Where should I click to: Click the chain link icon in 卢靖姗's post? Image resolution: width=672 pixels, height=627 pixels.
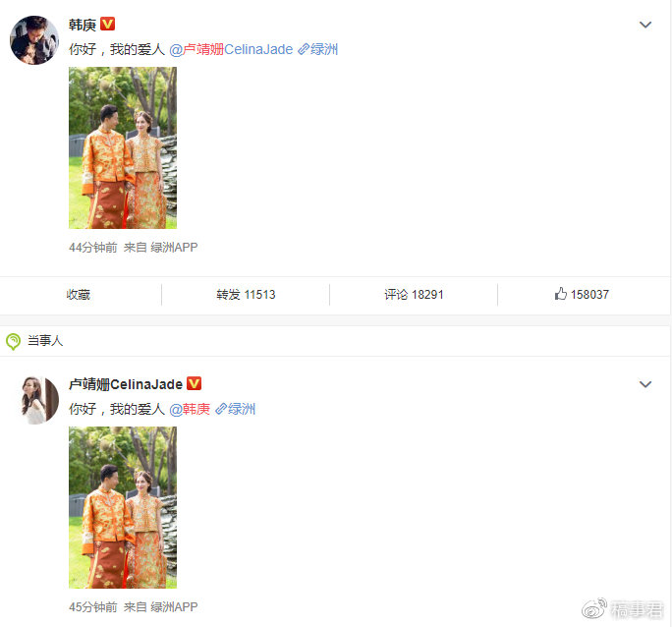coord(221,409)
